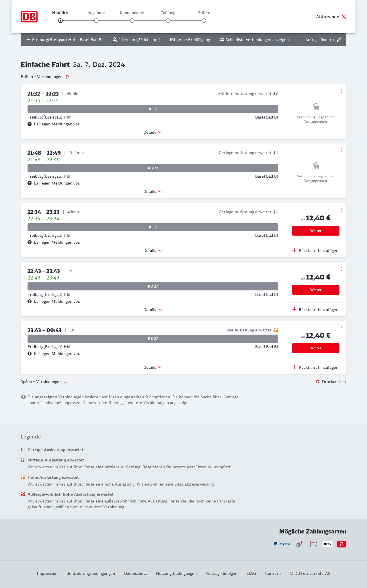Screen dimensions: 367x588
Task: Click the Druckansicht printer icon
Action: tap(318, 382)
